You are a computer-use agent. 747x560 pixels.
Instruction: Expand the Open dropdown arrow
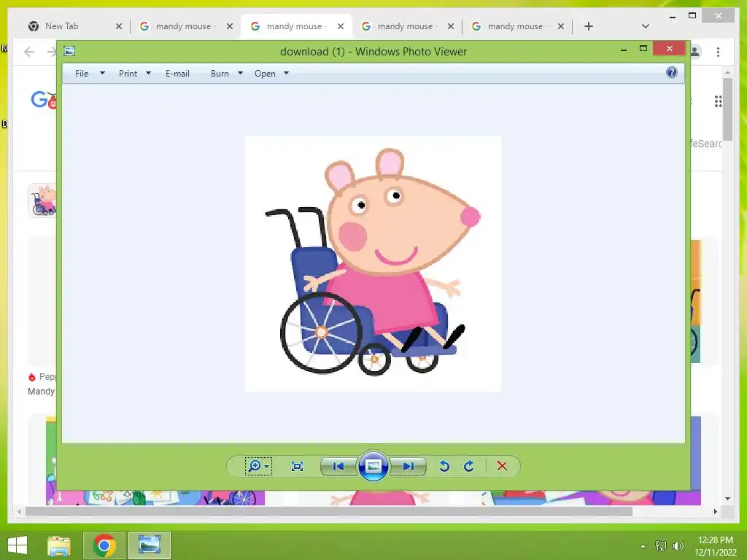coord(286,74)
